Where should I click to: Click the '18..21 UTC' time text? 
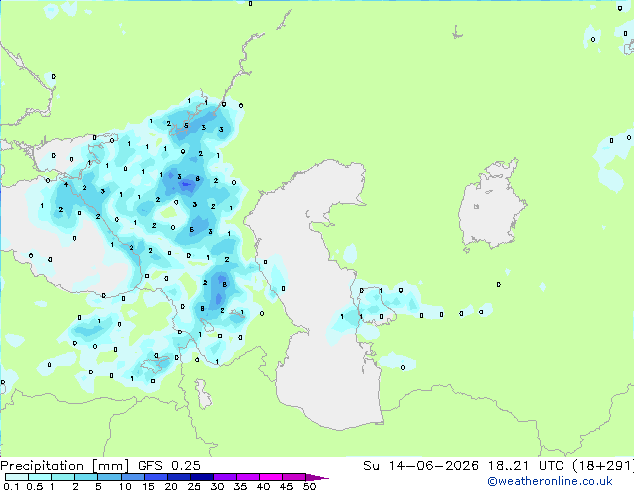coord(525,466)
